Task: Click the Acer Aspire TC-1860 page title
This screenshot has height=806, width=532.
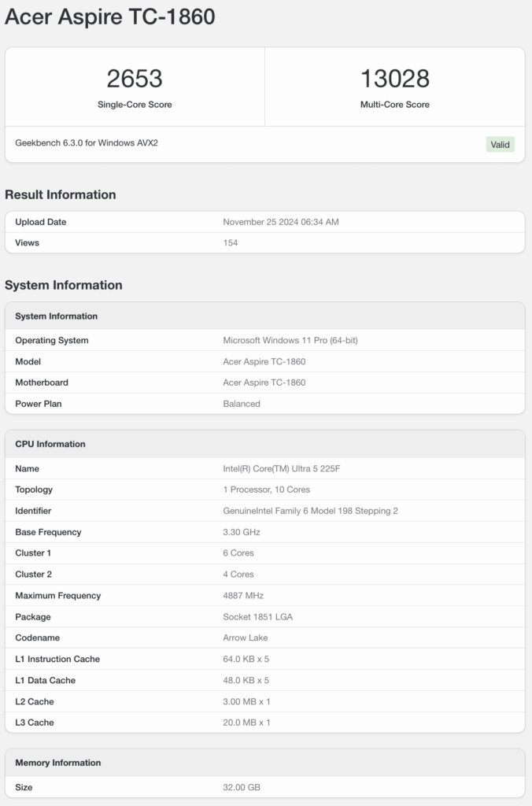Action: pyautogui.click(x=110, y=17)
